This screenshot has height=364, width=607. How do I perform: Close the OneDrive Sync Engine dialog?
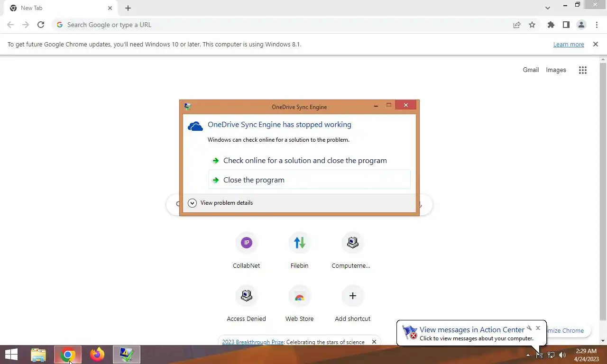coord(405,105)
